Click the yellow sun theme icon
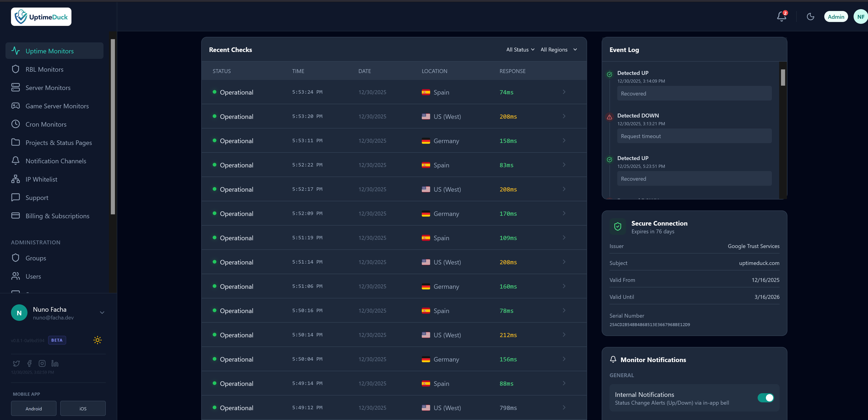868x420 pixels. pos(97,340)
